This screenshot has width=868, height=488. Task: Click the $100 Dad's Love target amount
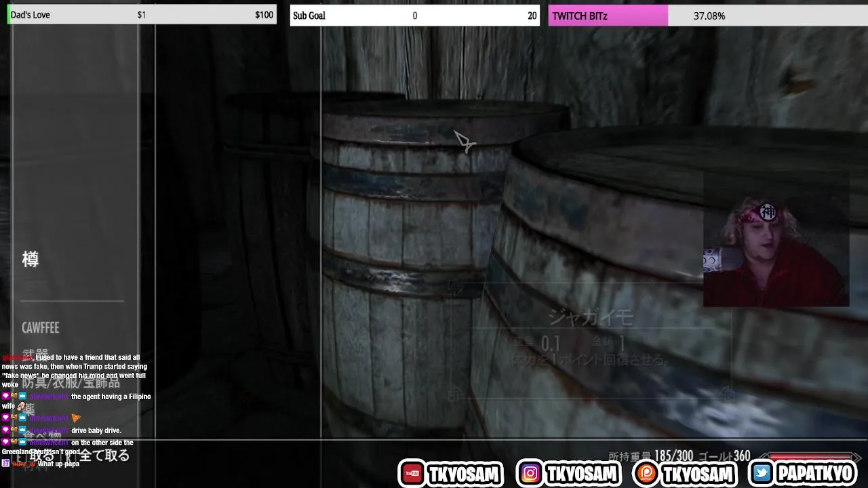[x=264, y=15]
